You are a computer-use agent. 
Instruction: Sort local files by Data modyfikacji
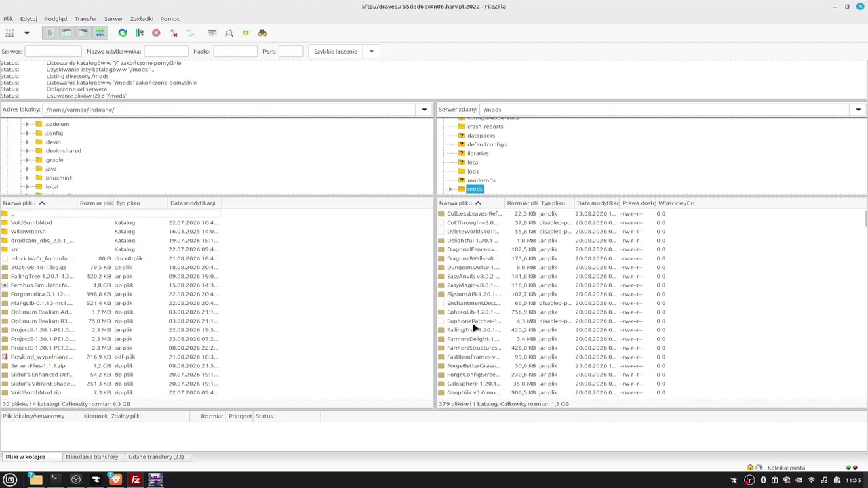coord(194,203)
